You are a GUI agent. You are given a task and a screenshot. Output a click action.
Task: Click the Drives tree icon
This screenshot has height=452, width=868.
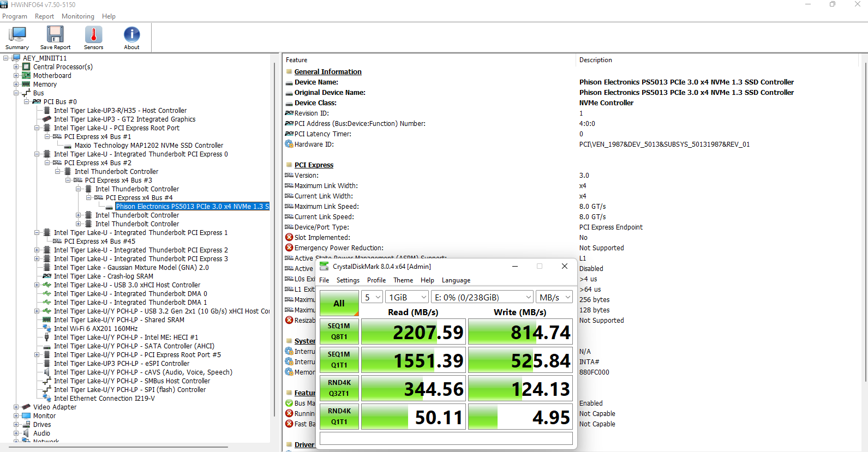pyautogui.click(x=26, y=425)
